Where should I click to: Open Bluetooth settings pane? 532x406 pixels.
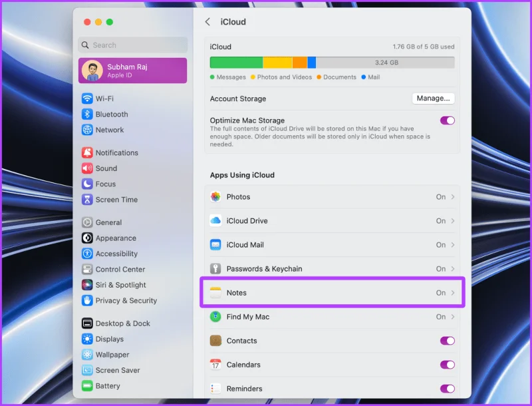point(132,114)
